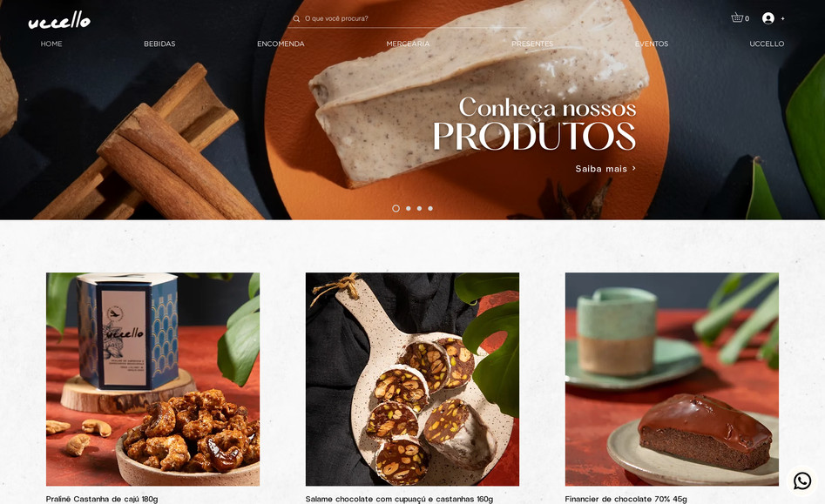Select the second slideshow dot

click(x=409, y=209)
